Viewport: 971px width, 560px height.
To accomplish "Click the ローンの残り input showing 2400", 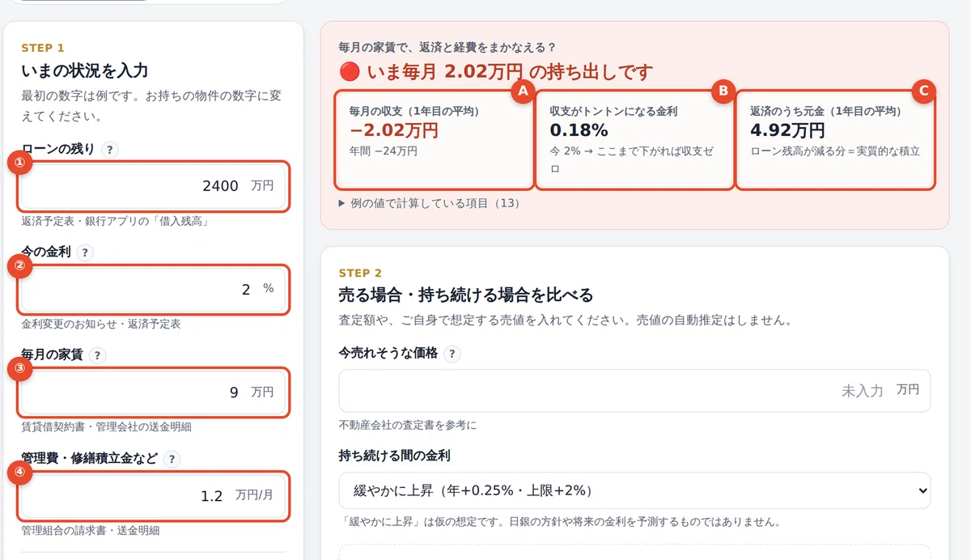I will 152,186.
